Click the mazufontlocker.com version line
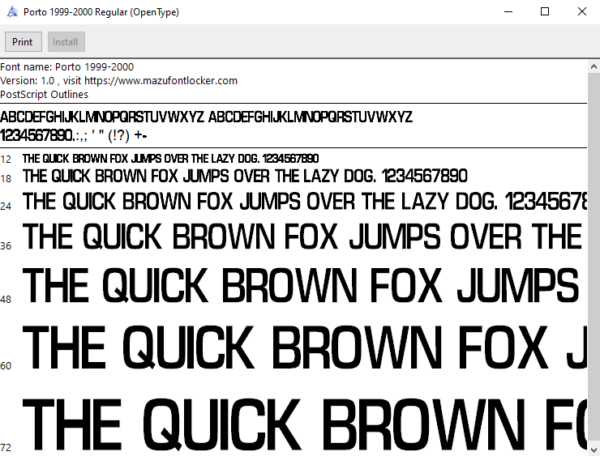 [119, 81]
